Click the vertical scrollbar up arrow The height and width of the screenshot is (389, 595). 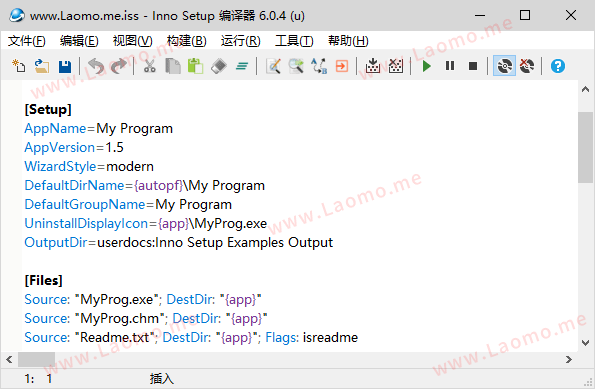point(586,90)
